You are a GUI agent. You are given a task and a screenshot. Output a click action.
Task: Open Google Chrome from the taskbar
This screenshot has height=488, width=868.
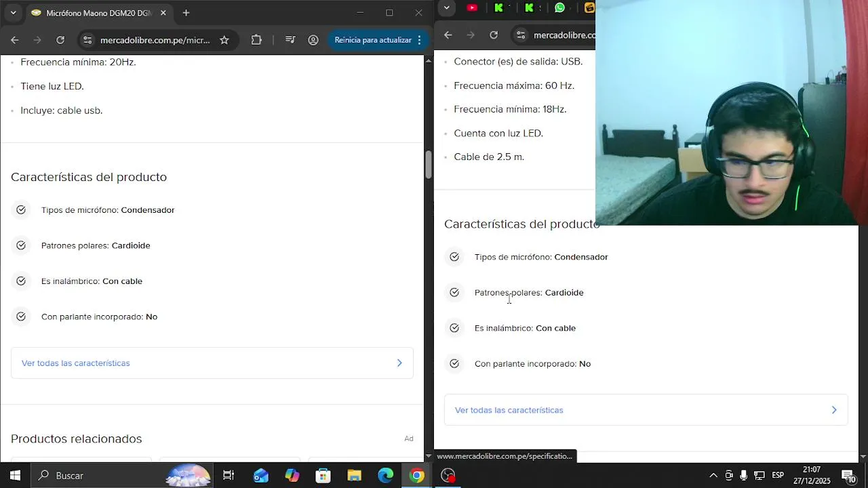coord(417,476)
